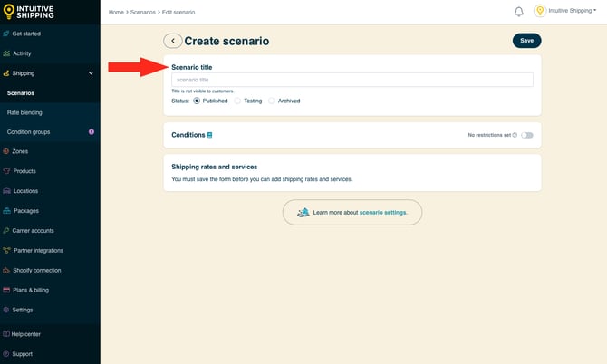Click the Settings gear icon

click(6, 310)
